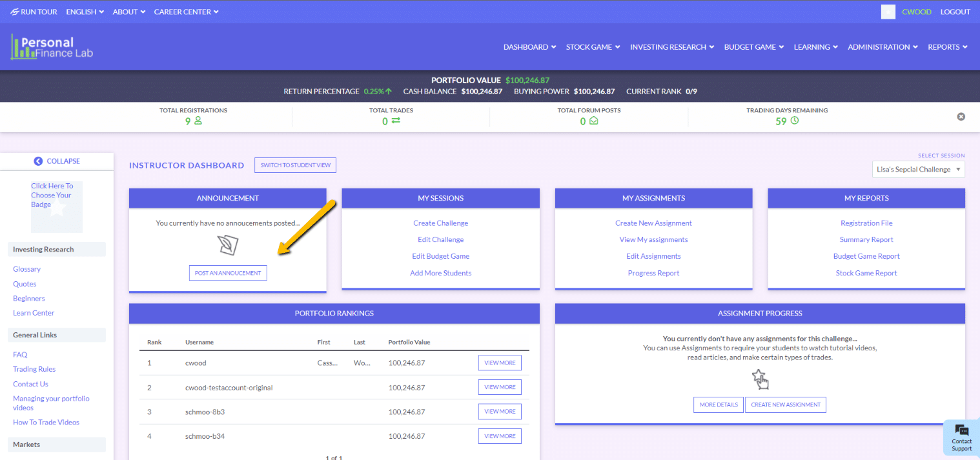This screenshot has height=460, width=980.
Task: Click Post an Annoucement button
Action: (228, 273)
